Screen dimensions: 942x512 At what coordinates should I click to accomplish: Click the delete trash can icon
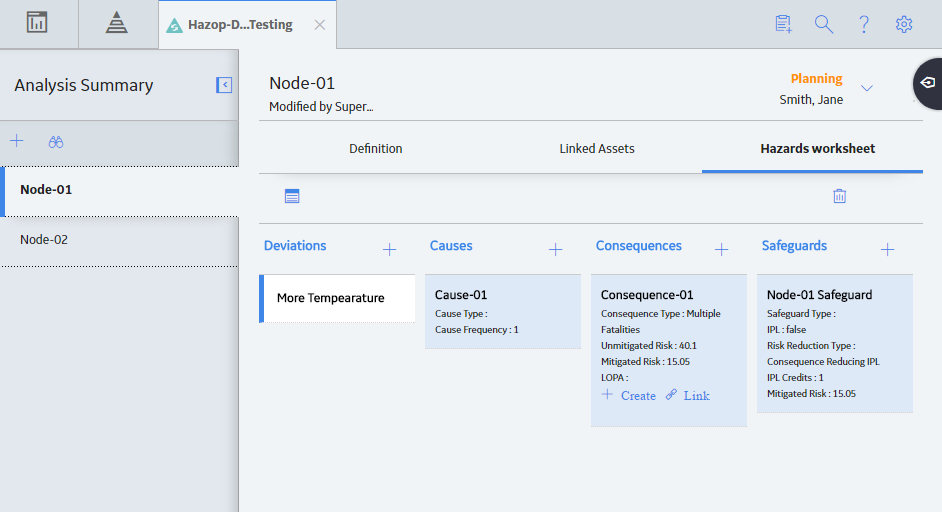click(839, 196)
